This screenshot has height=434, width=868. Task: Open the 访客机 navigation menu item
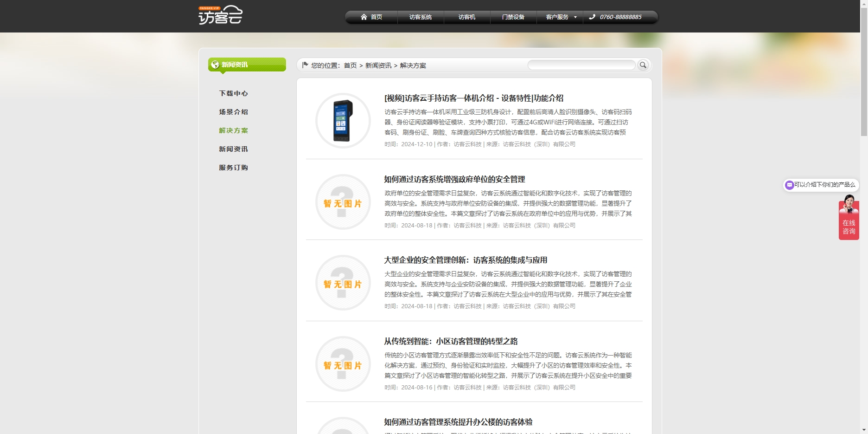467,17
